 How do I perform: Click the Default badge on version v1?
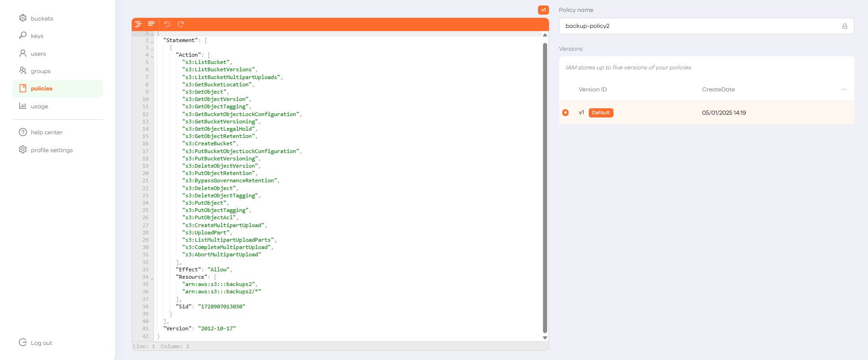click(601, 113)
